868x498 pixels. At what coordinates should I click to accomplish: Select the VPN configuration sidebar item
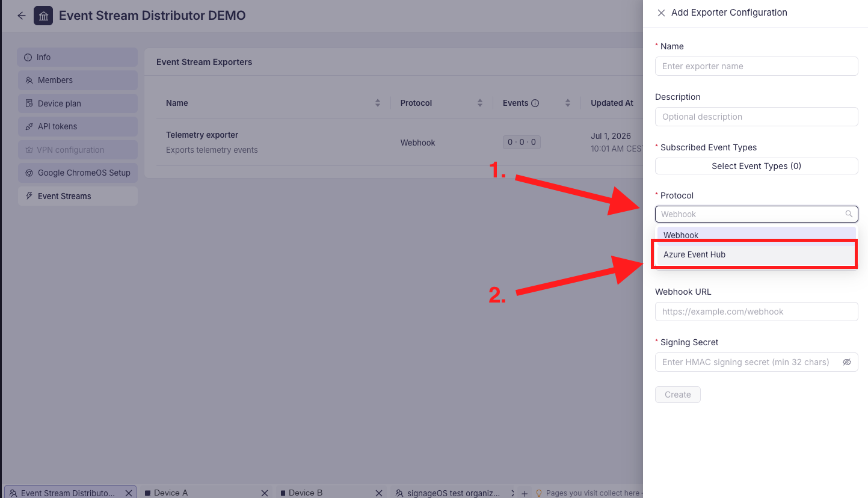(78, 150)
